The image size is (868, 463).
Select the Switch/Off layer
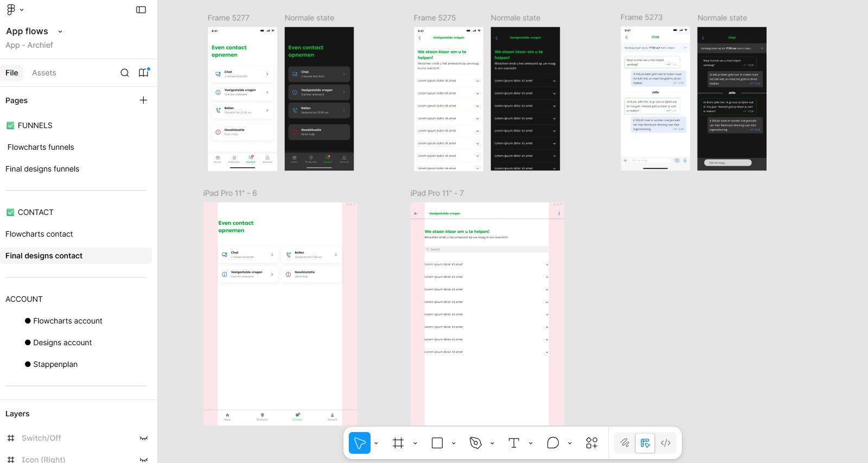(x=41, y=438)
